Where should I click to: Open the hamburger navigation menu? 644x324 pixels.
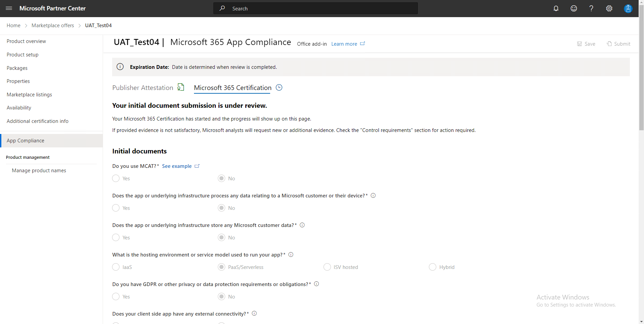[x=9, y=8]
